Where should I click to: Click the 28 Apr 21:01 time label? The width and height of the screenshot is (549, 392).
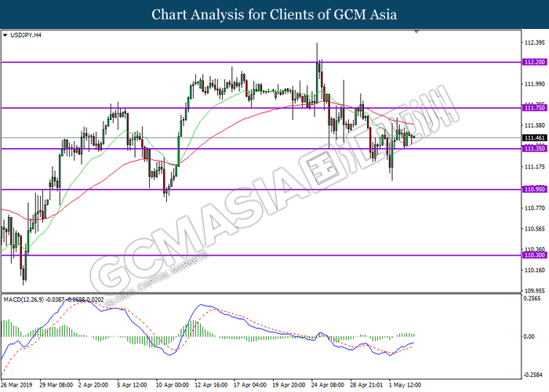(366, 385)
